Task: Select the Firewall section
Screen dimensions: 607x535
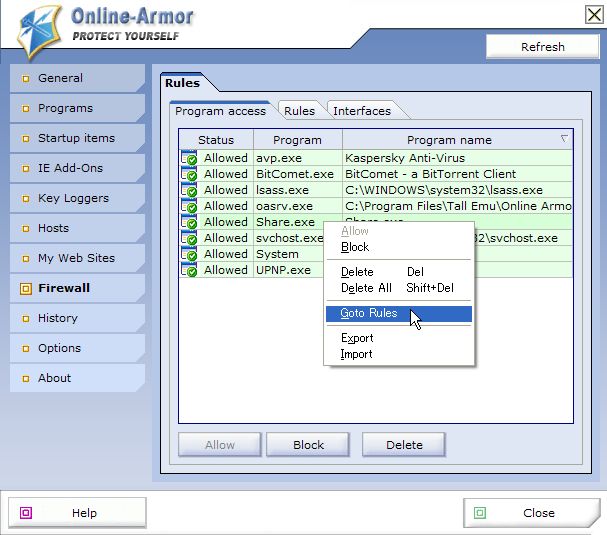Action: point(77,288)
